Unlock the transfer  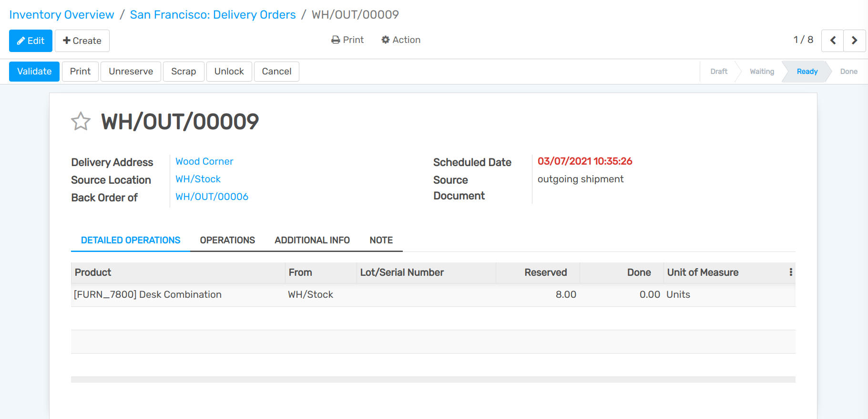tap(229, 72)
